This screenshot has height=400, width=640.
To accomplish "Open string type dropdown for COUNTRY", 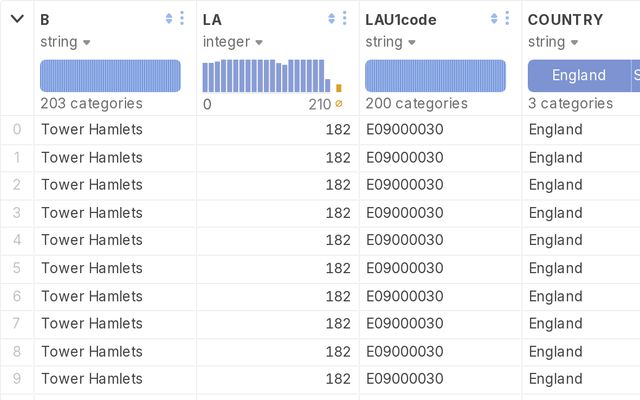I will [553, 42].
